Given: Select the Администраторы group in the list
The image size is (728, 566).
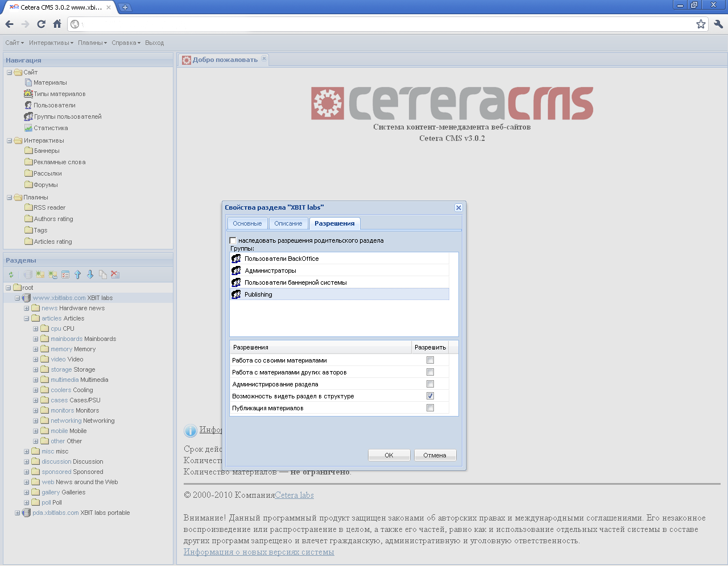Looking at the screenshot, I should click(270, 270).
